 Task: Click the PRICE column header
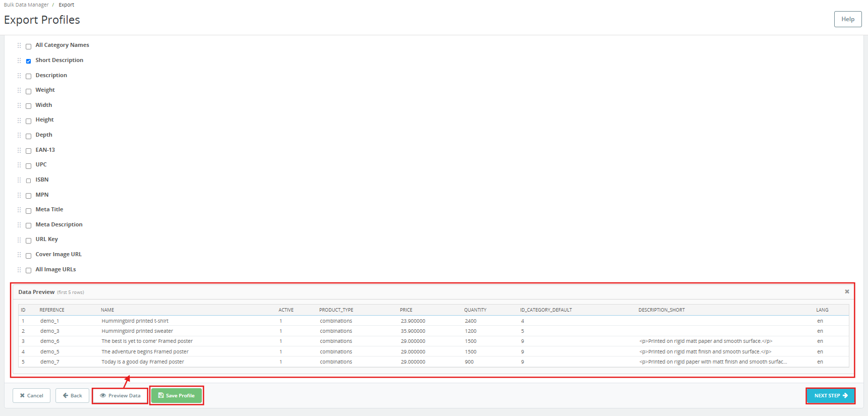pos(406,310)
